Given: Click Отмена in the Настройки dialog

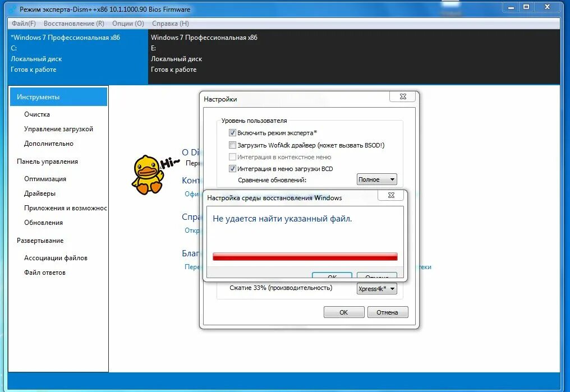Looking at the screenshot, I should pyautogui.click(x=388, y=312).
